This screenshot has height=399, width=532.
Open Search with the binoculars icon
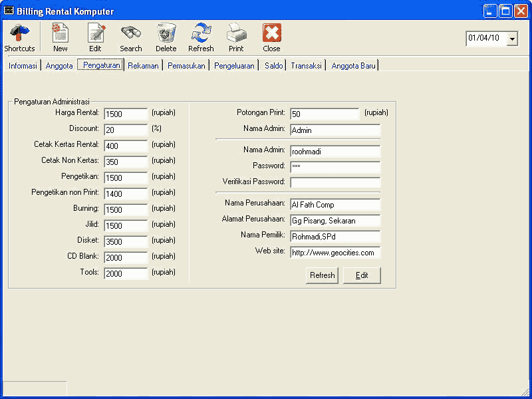tap(130, 37)
